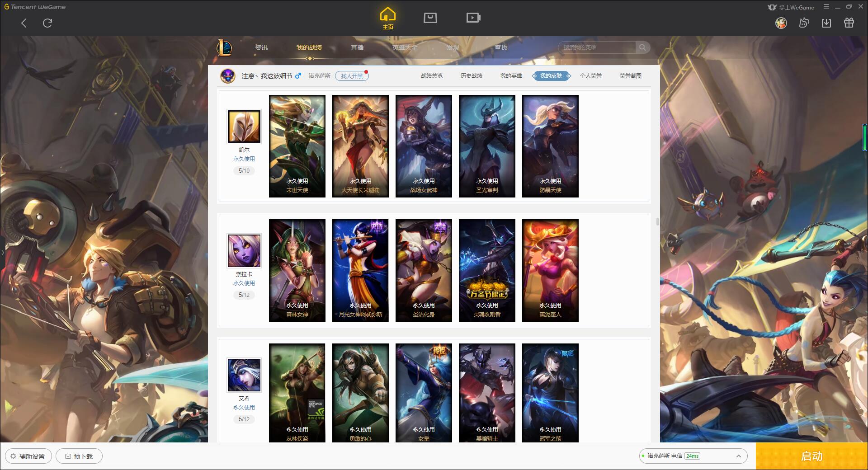Click the 索拉卡 champion portrait

(x=244, y=251)
